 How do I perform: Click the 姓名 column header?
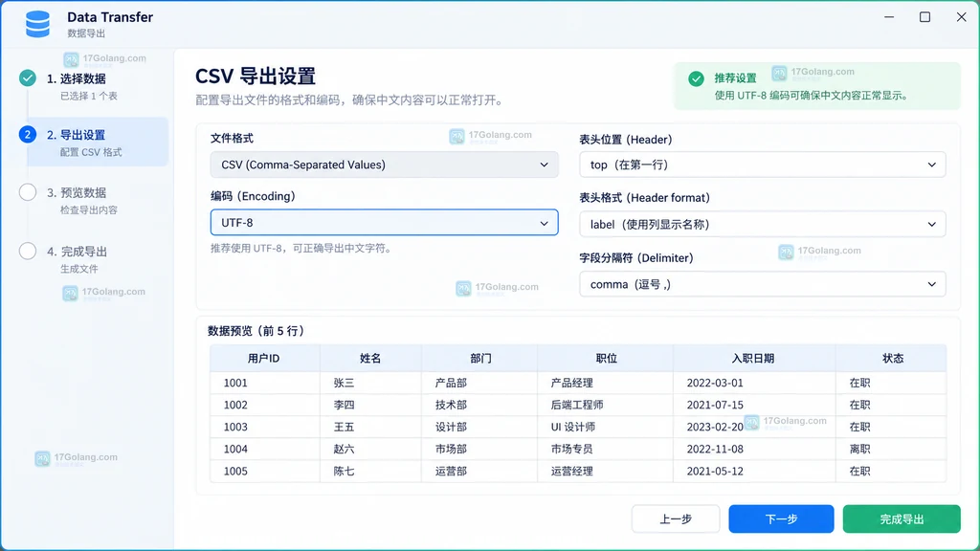[370, 359]
